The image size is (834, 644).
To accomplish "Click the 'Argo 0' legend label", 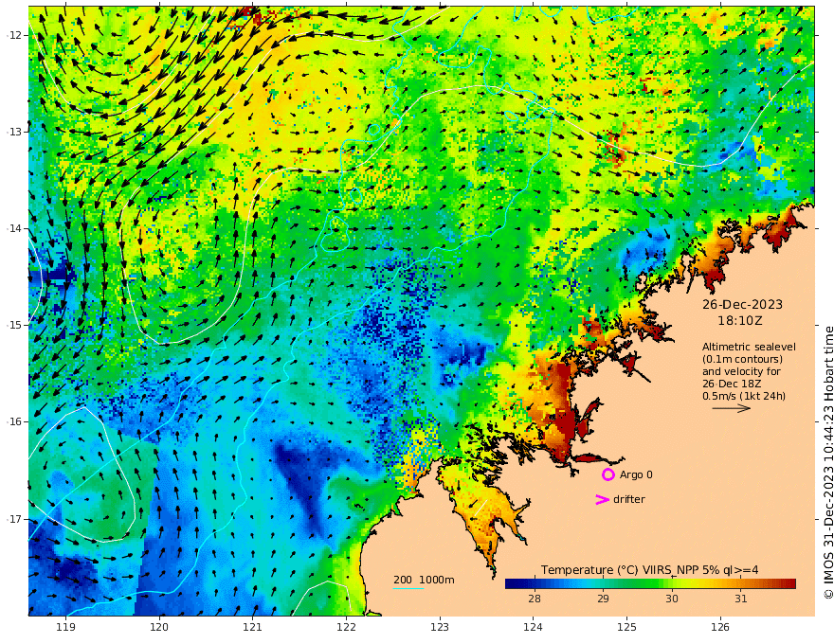I will click(x=636, y=474).
